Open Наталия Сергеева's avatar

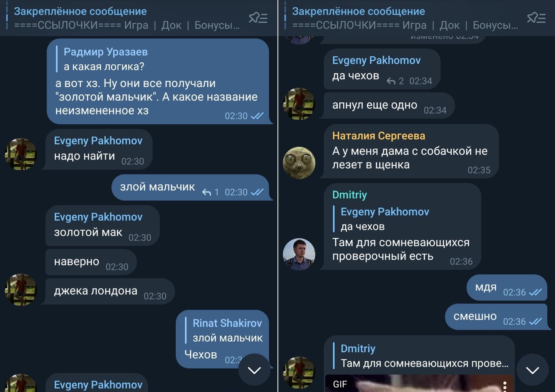pyautogui.click(x=299, y=163)
